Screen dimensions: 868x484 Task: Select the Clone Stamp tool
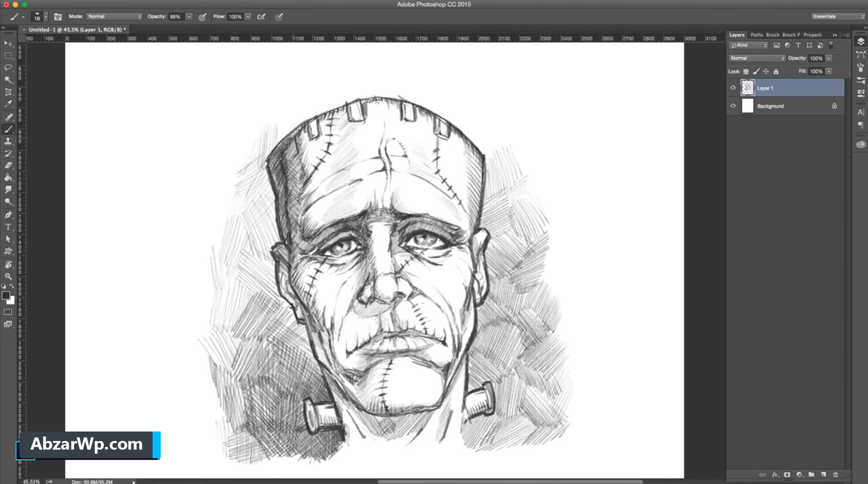(x=8, y=141)
